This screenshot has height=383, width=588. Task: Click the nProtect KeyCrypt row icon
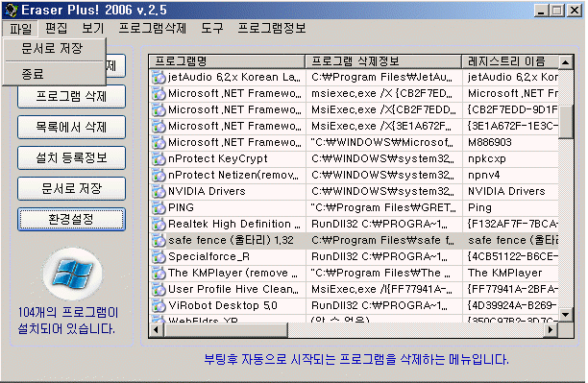[x=159, y=159]
